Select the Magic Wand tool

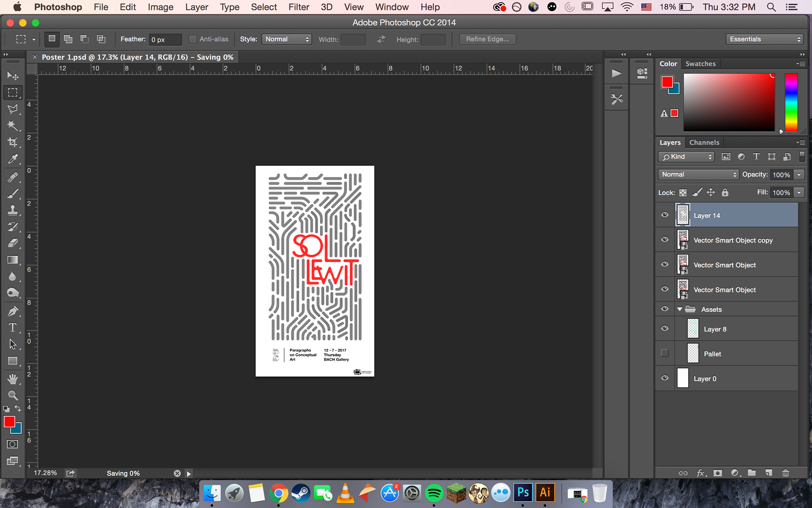(13, 125)
